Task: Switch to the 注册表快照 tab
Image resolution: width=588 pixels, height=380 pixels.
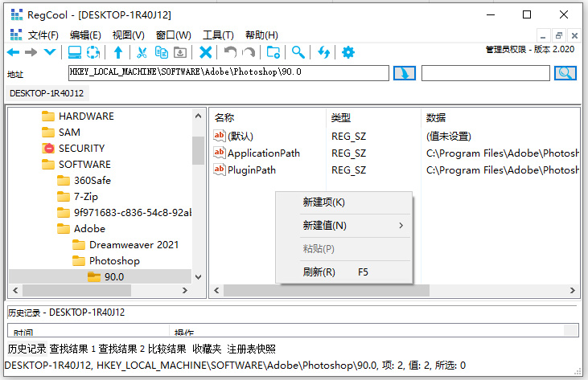Action: (x=251, y=349)
